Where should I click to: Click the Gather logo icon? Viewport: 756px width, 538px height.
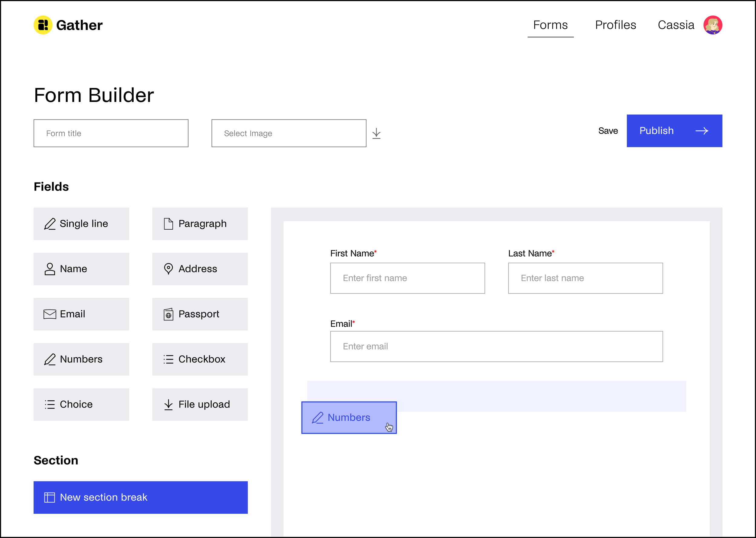click(43, 25)
